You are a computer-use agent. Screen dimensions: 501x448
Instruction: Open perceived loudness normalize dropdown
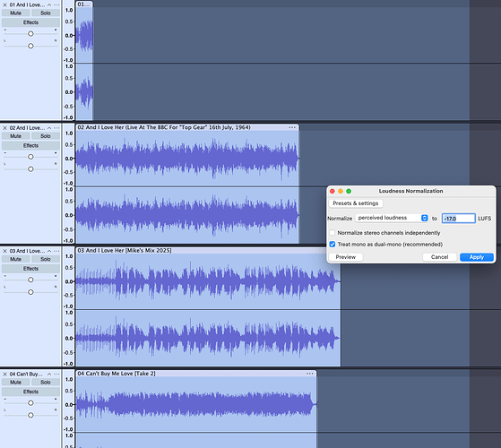pos(392,218)
